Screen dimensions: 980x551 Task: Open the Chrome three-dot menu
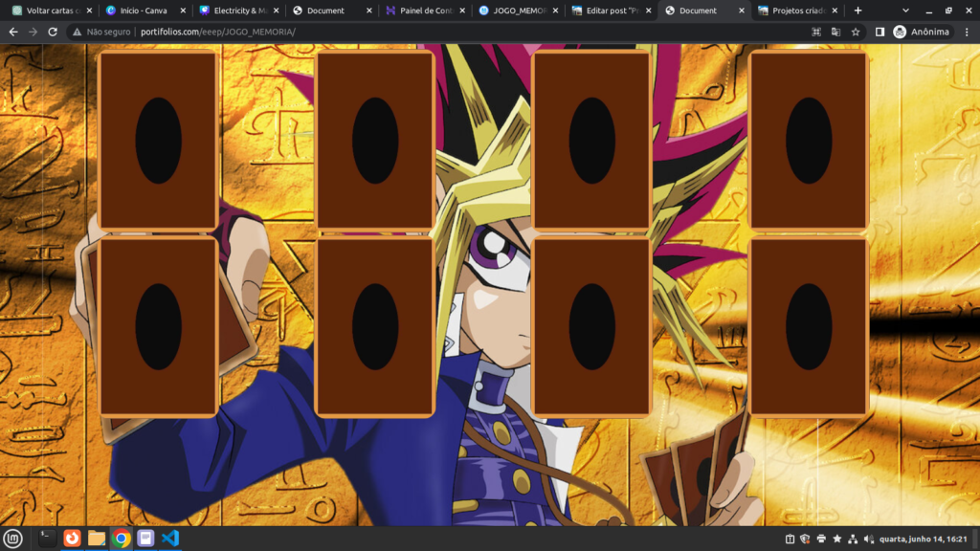coord(967,32)
